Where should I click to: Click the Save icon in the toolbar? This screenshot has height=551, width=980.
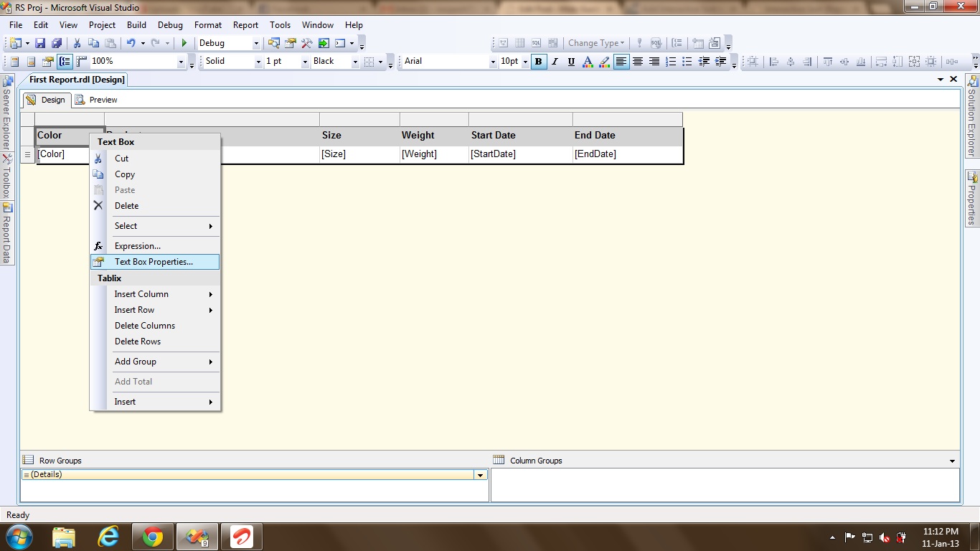coord(40,43)
